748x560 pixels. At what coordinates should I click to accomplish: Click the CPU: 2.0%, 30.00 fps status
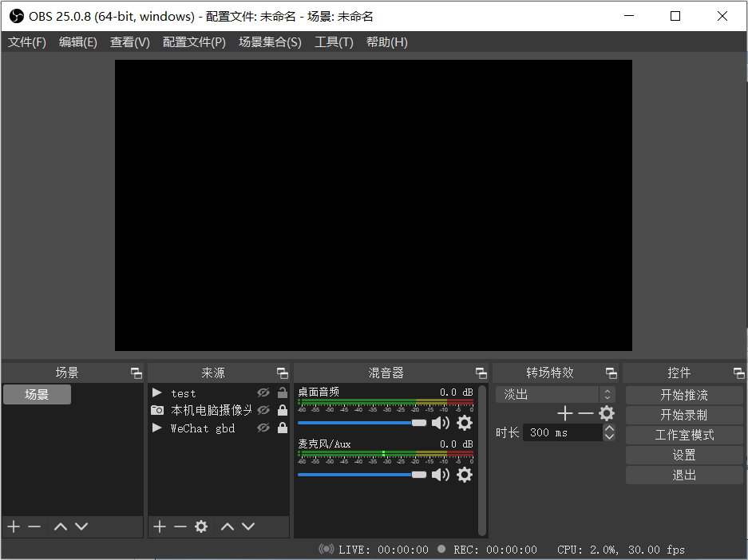pos(620,550)
